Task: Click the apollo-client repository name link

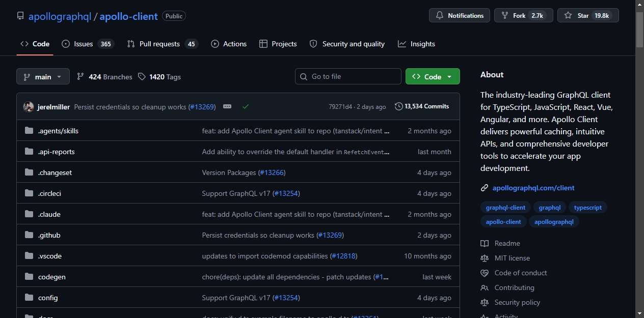Action: coord(128,16)
